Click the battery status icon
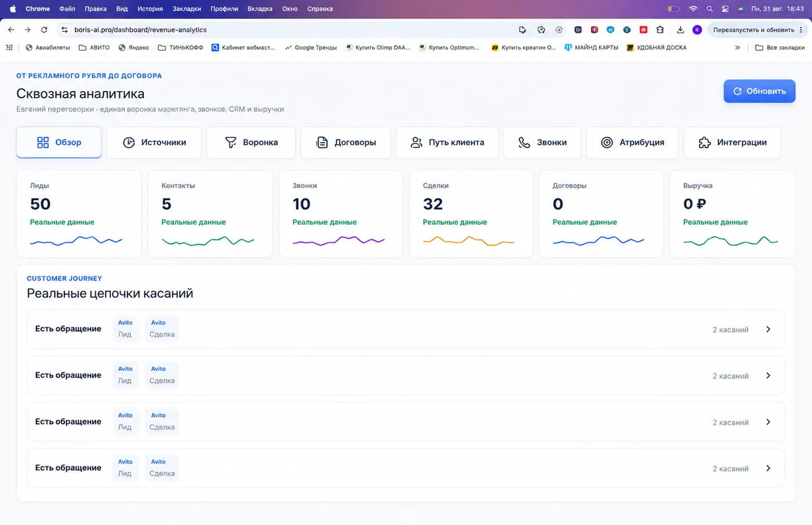This screenshot has width=812, height=525. pos(673,9)
